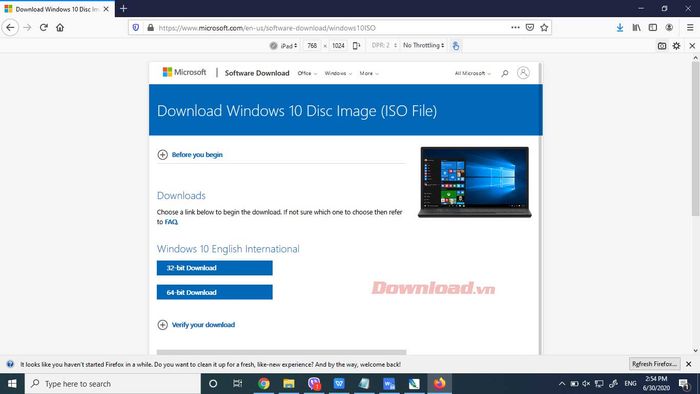Screen dimensions: 700x394
Task: Open Word from the taskbar
Action: pyautogui.click(x=389, y=384)
